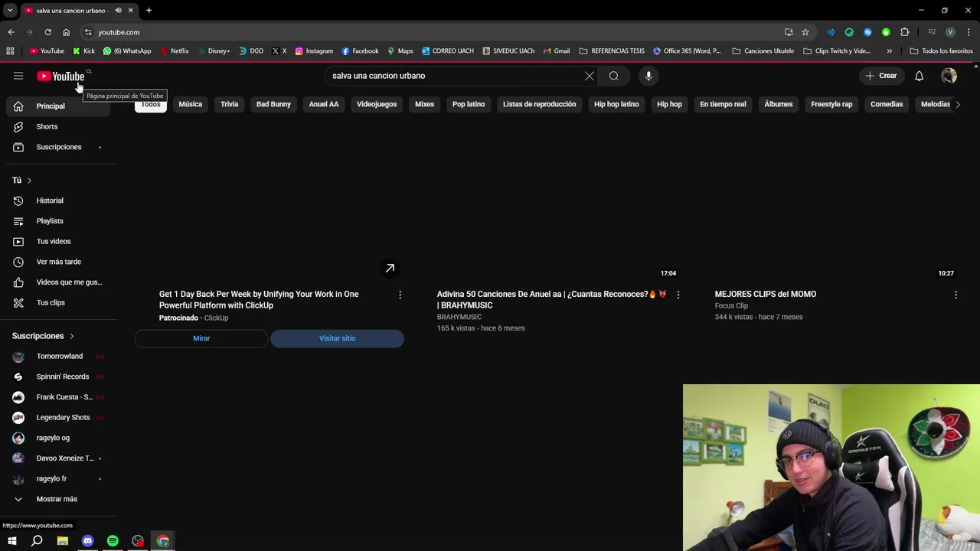The image size is (980, 551).
Task: Open the Focus Clip channel name
Action: (731, 305)
